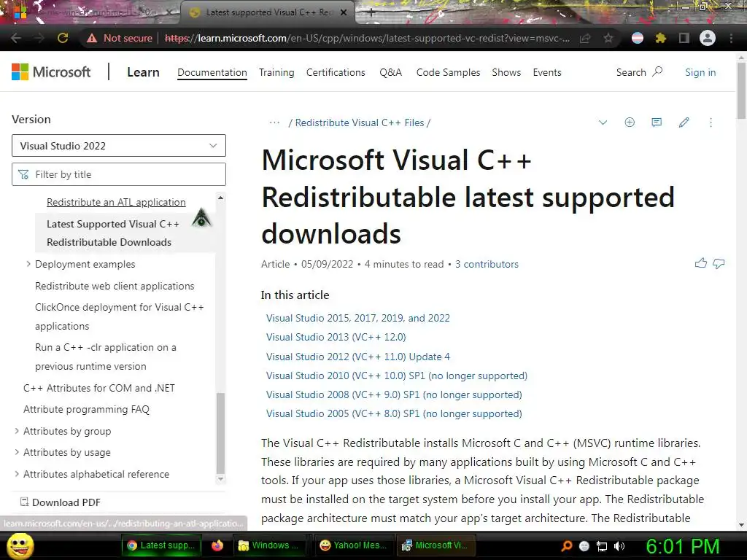This screenshot has width=747, height=560.
Task: Close the Latest supported Visual C++ tab
Action: click(344, 12)
